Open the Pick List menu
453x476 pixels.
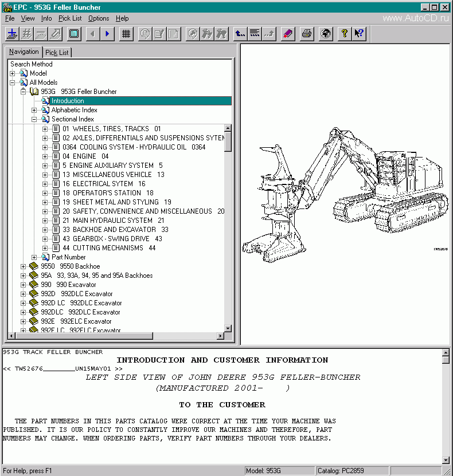pos(70,18)
